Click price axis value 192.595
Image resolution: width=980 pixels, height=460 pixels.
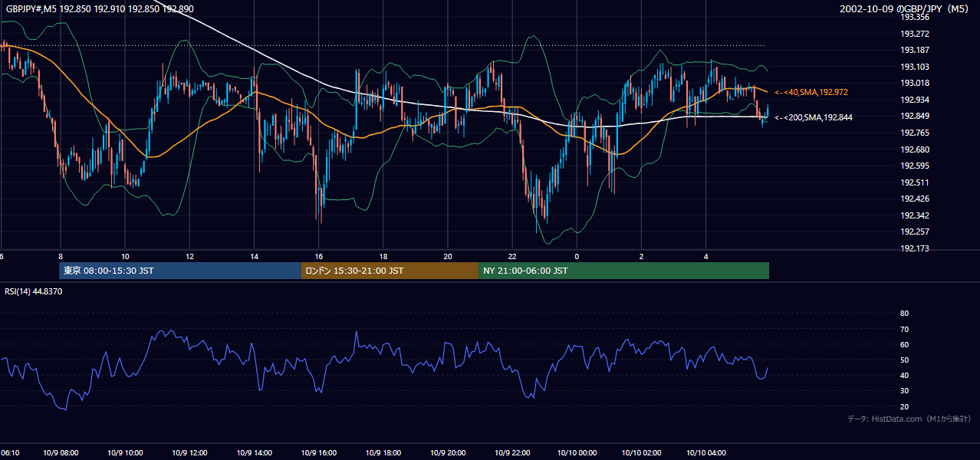(915, 166)
